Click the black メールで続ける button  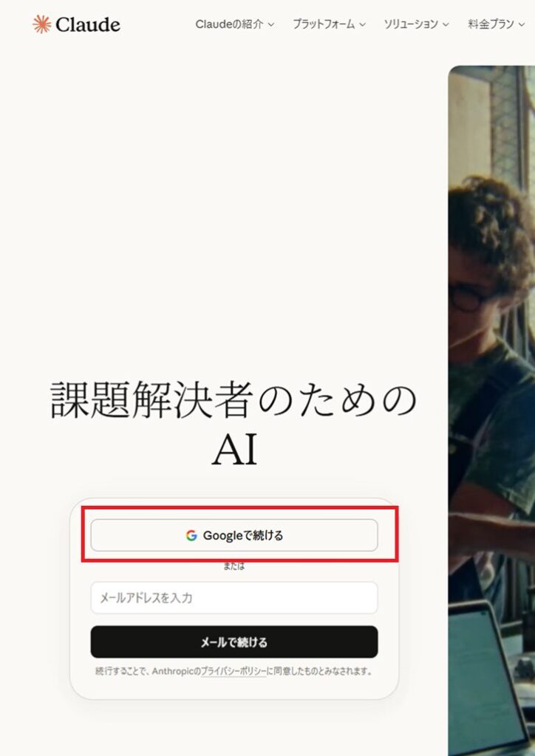tap(234, 642)
